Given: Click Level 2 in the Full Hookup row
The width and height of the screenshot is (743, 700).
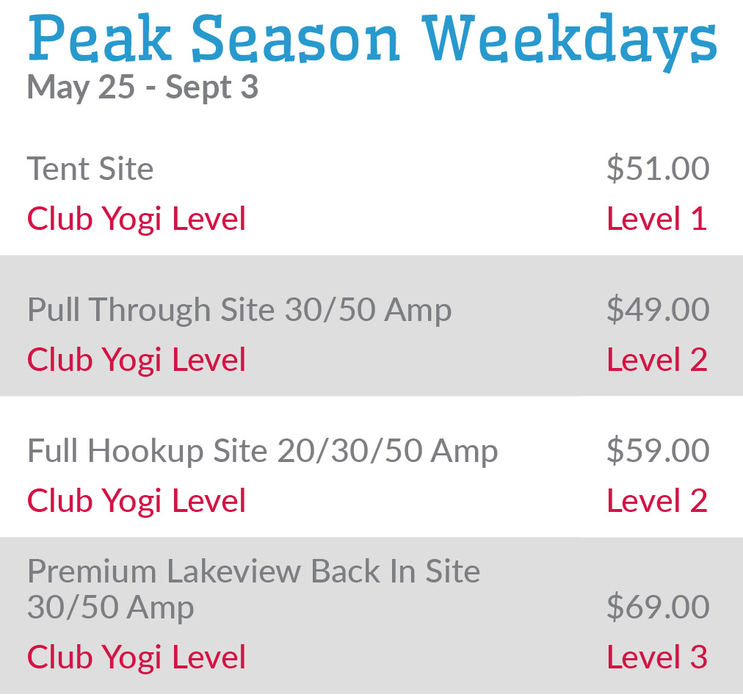Looking at the screenshot, I should (x=657, y=501).
